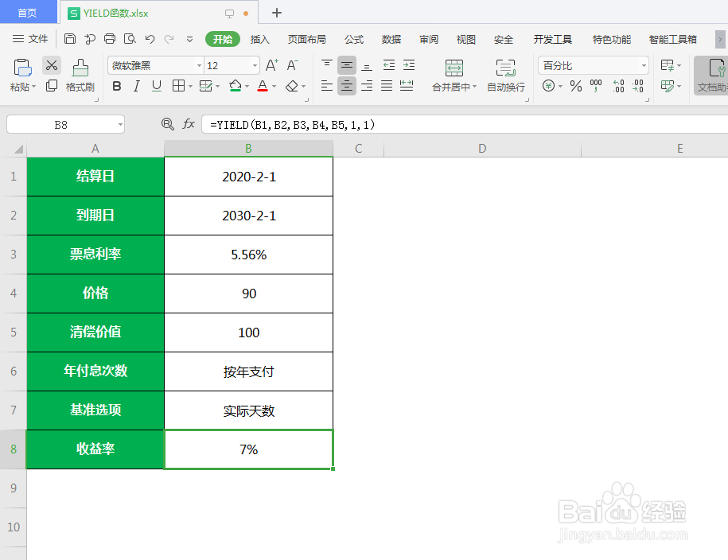Viewport: 728px width, 560px height.
Task: Decrease decimal places icon
Action: [638, 86]
